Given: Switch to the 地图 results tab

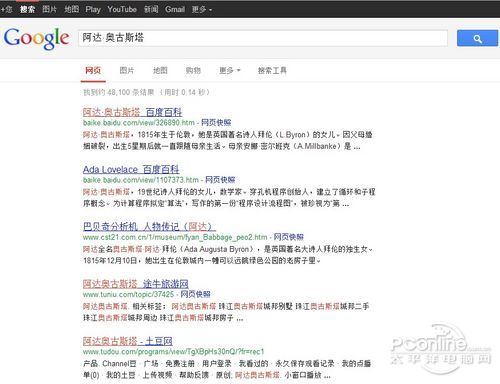Looking at the screenshot, I should click(x=160, y=70).
